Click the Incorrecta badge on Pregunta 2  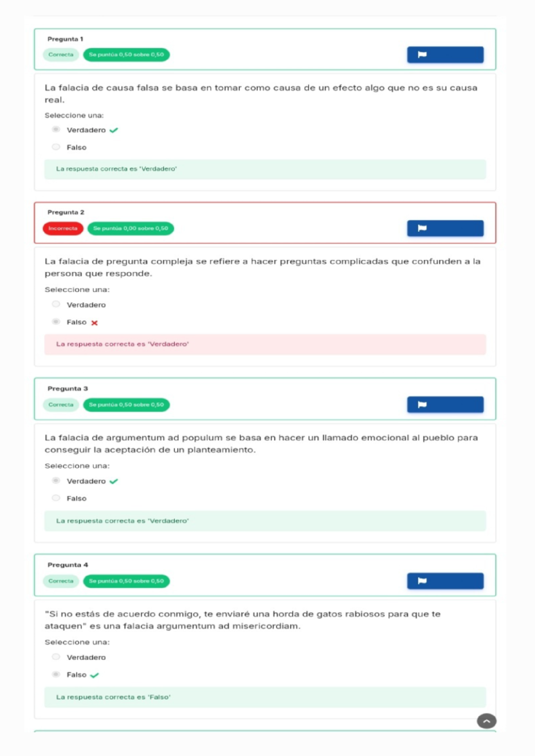click(x=63, y=228)
